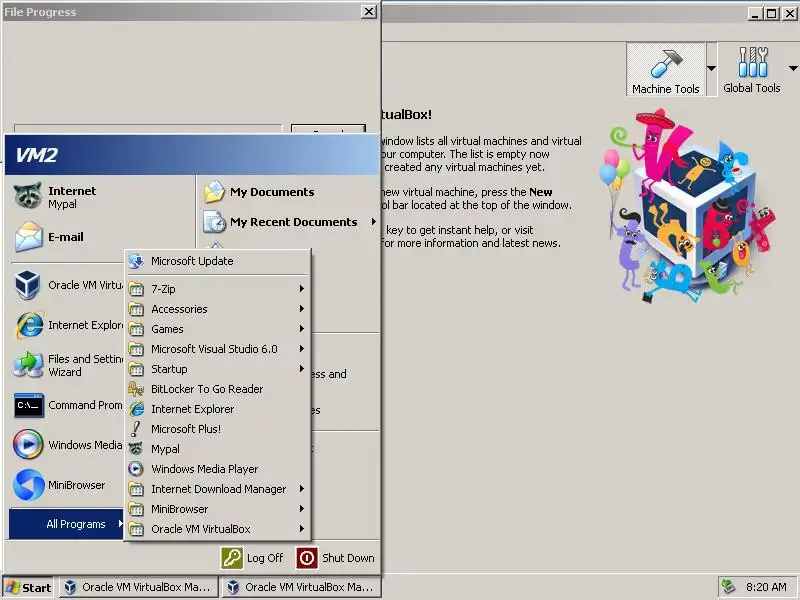Expand MiniBrowser submenu arrow
The image size is (800, 600).
(302, 509)
